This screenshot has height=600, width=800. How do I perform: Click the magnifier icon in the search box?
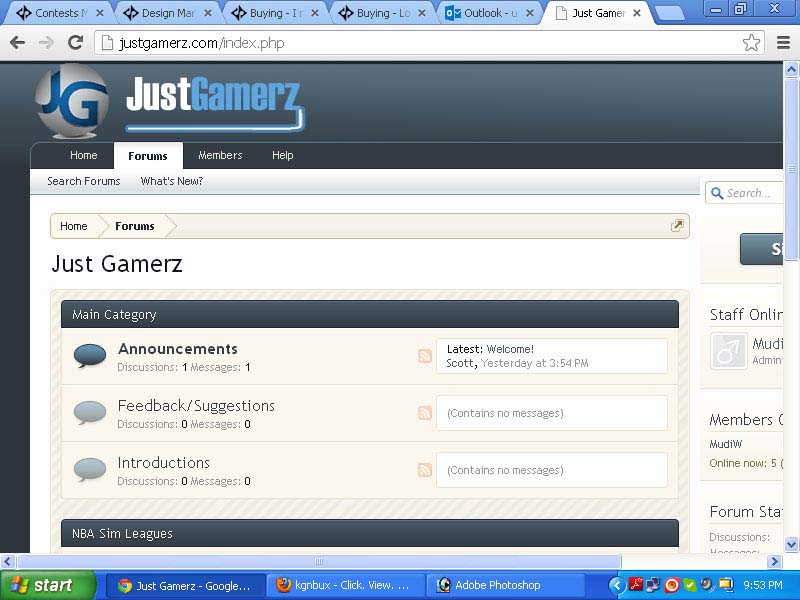pos(717,193)
